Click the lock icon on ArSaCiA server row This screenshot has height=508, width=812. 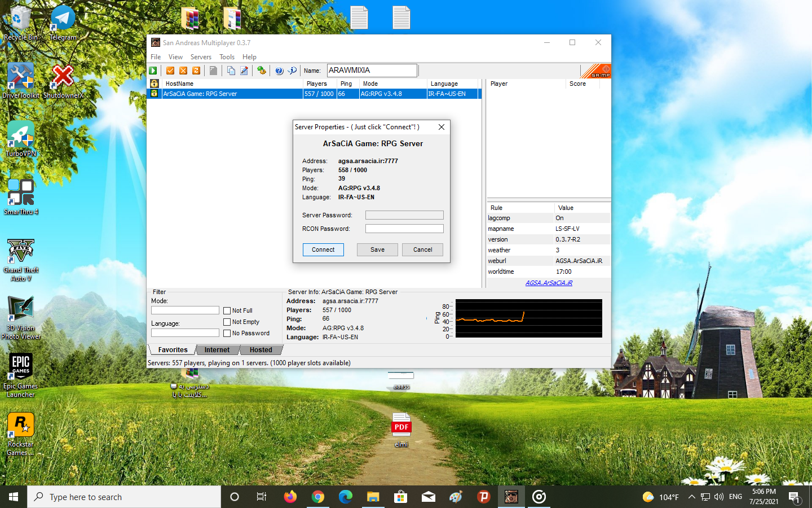tap(154, 94)
